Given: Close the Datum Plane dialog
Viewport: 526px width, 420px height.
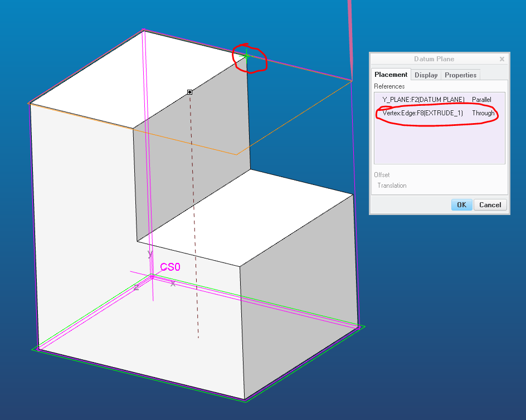Looking at the screenshot, I should click(502, 59).
